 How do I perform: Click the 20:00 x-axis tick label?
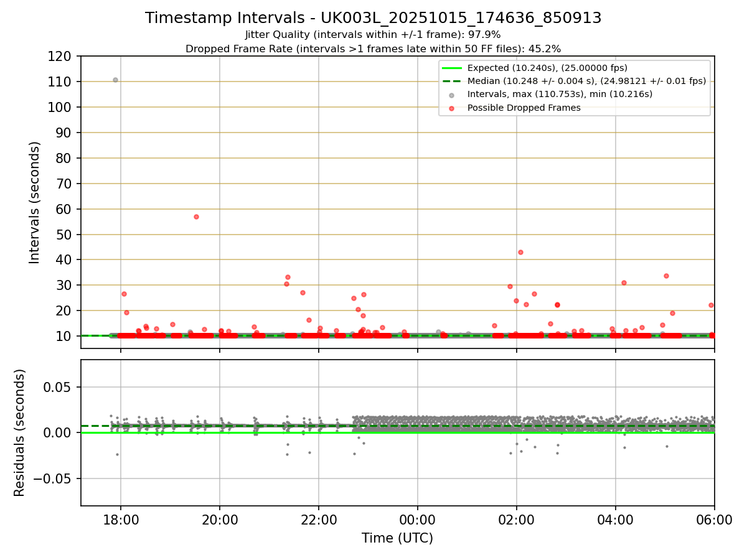[220, 520]
